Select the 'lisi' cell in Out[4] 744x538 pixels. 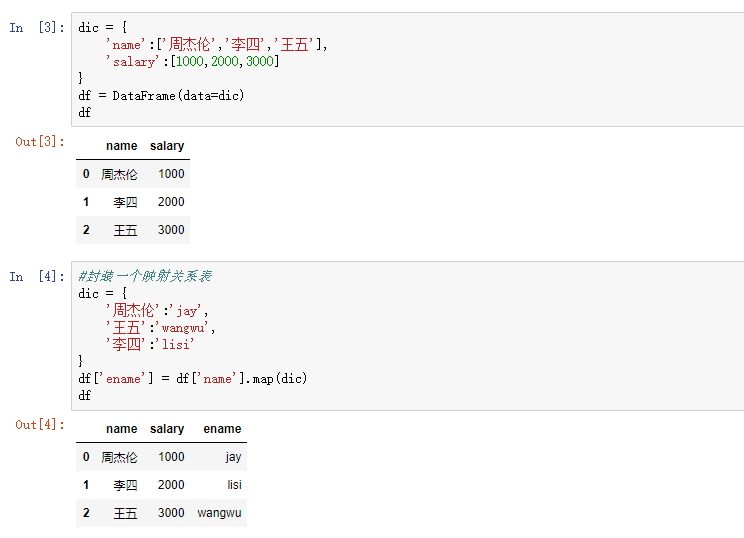pyautogui.click(x=234, y=484)
